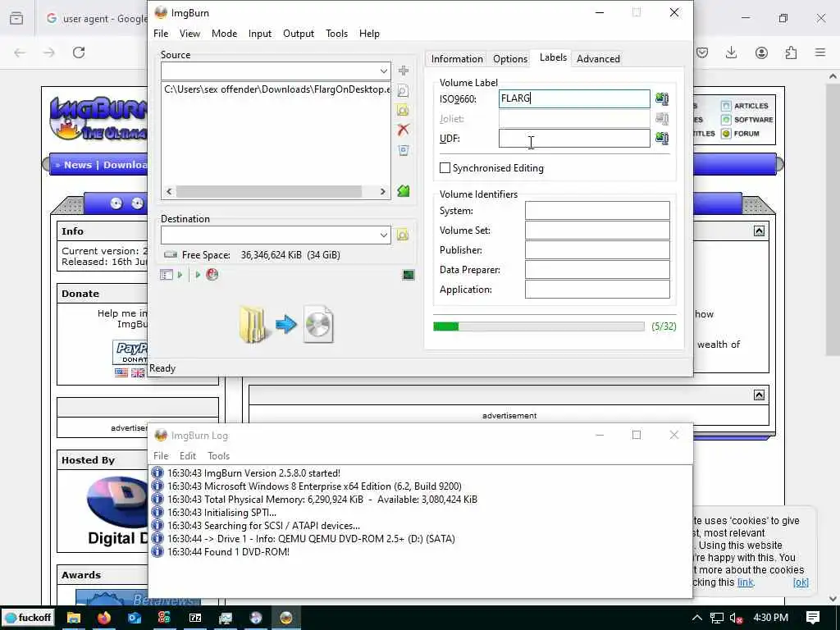Viewport: 840px width, 630px height.
Task: Show hidden tray icons chevron
Action: pos(696,618)
